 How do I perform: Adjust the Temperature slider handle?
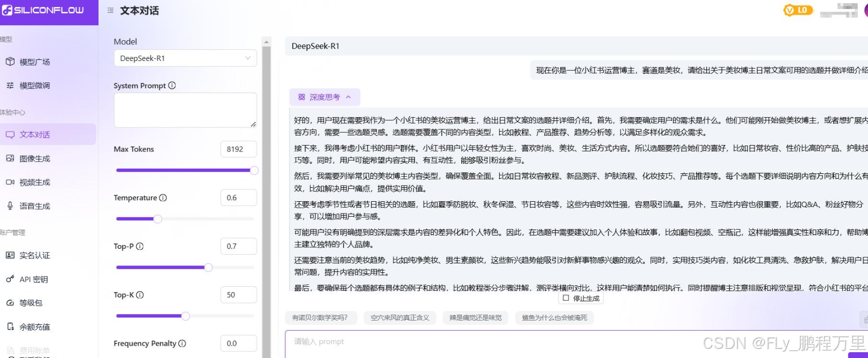click(x=158, y=219)
